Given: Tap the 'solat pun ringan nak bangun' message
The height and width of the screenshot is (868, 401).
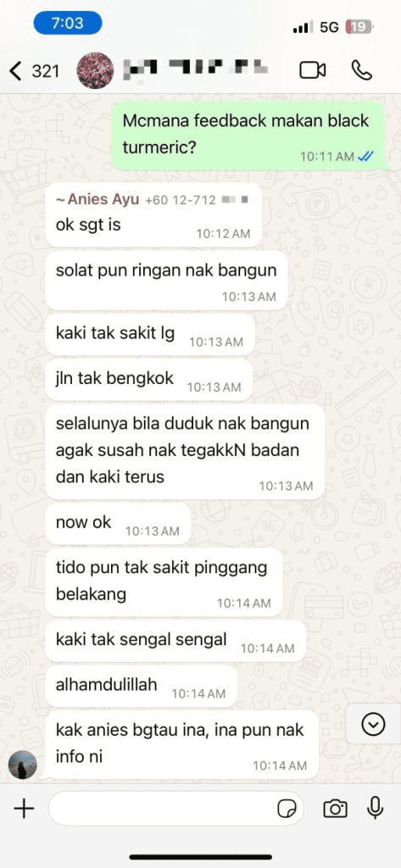Looking at the screenshot, I should tap(166, 281).
